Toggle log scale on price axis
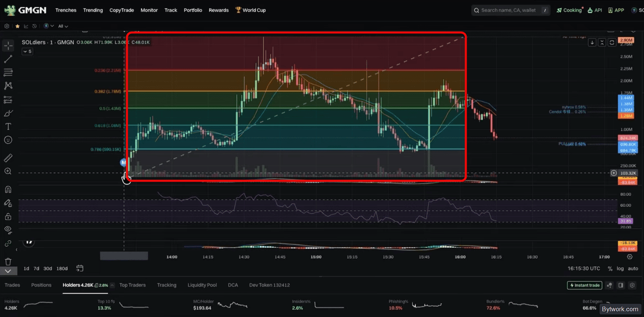The width and height of the screenshot is (644, 317). tap(620, 269)
